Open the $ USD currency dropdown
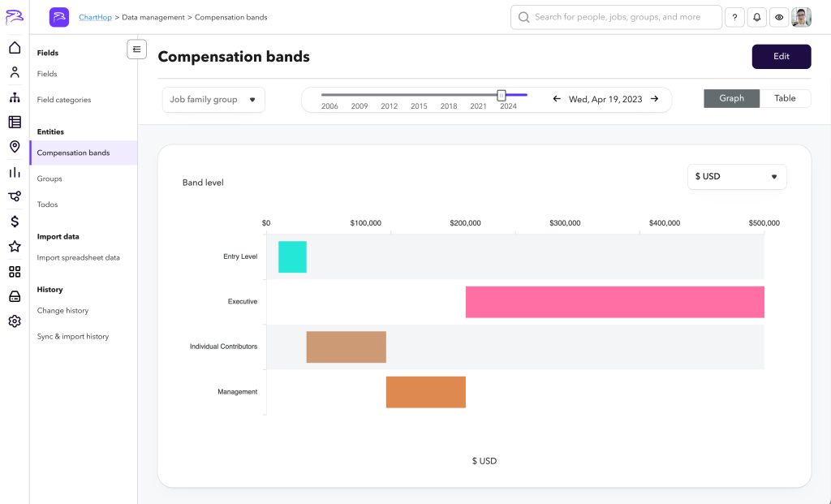831x504 pixels. [736, 176]
